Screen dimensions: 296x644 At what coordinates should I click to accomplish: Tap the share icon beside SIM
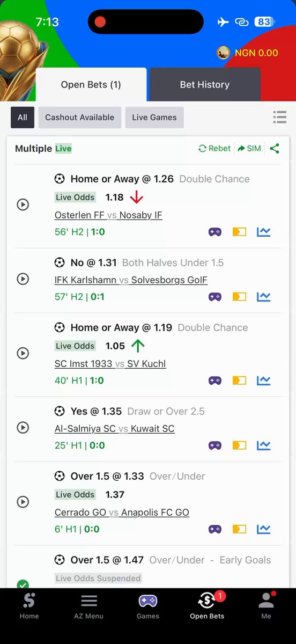pyautogui.click(x=275, y=149)
